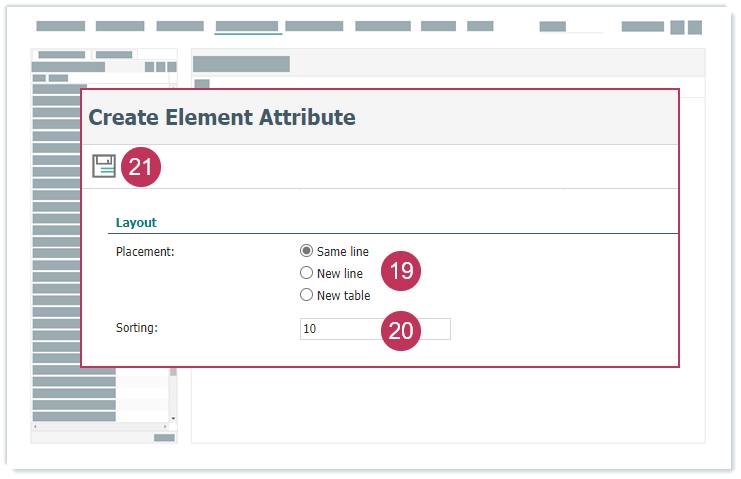Click the floppy disk Save icon
Viewport: 741px width, 479px height.
coord(104,166)
